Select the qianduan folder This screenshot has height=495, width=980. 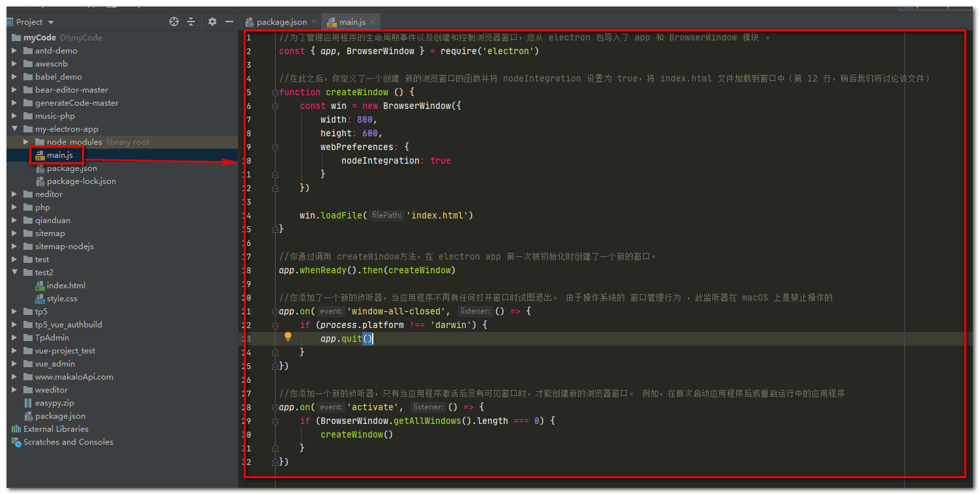click(53, 220)
